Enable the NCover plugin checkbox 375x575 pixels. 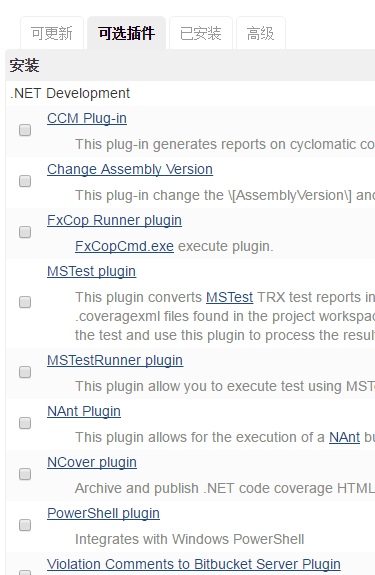tap(25, 474)
